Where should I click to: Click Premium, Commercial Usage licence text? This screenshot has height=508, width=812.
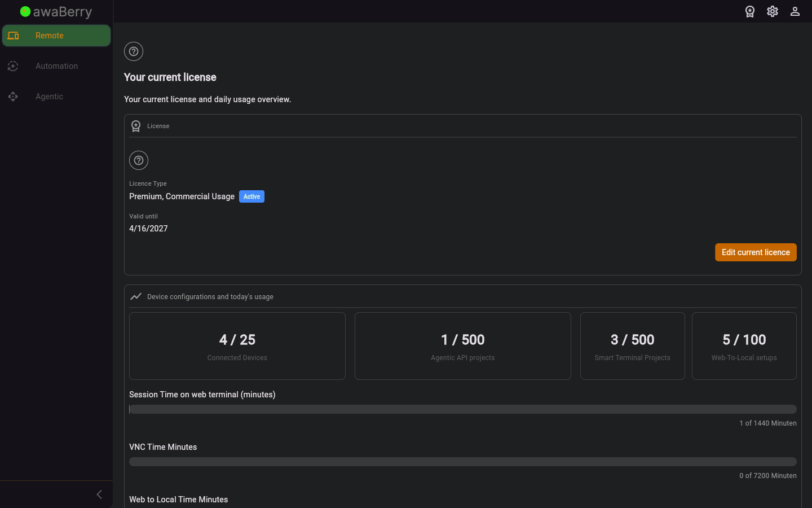[182, 196]
